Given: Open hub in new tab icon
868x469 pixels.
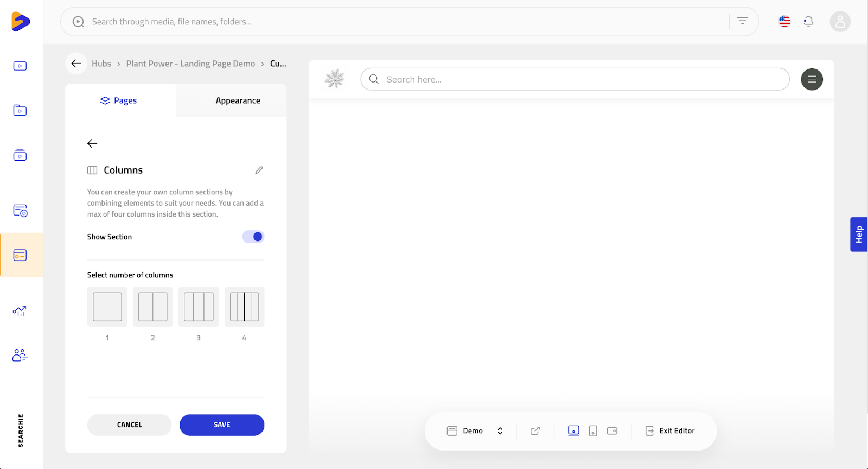Looking at the screenshot, I should [x=535, y=431].
